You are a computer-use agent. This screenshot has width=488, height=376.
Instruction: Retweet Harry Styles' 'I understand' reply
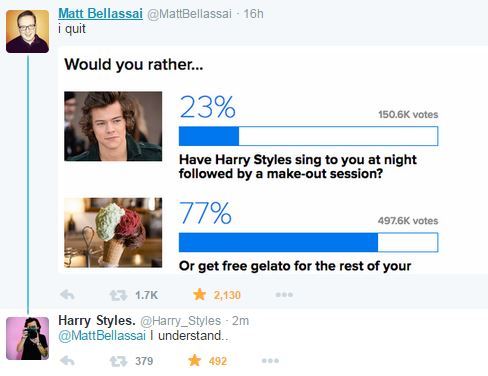click(118, 361)
